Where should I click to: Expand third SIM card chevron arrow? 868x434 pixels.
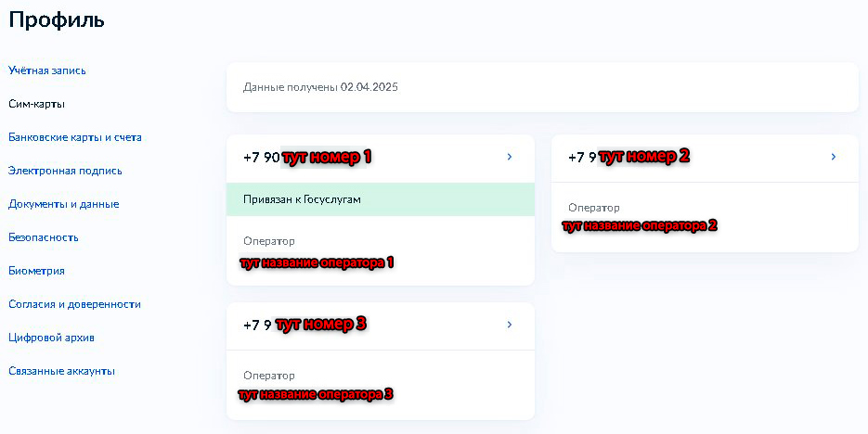510,325
